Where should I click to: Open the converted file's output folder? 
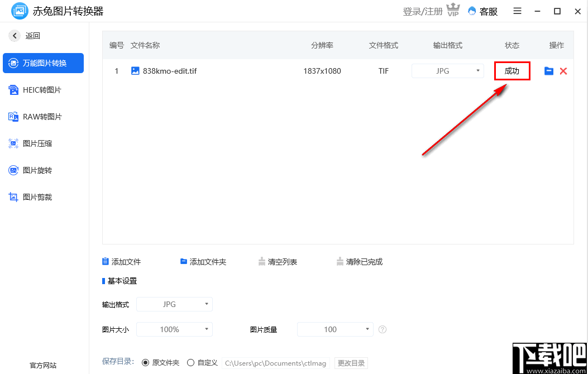548,71
